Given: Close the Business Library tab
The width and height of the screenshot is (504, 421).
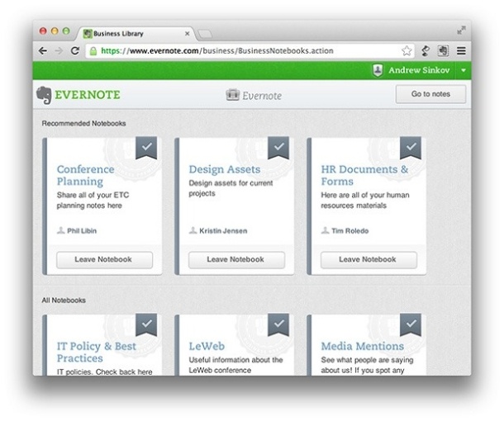Looking at the screenshot, I should [x=187, y=34].
